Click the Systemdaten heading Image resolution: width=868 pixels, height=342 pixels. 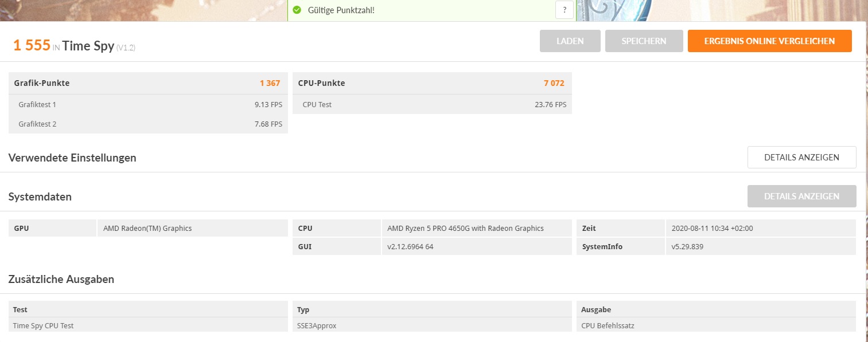pos(40,197)
